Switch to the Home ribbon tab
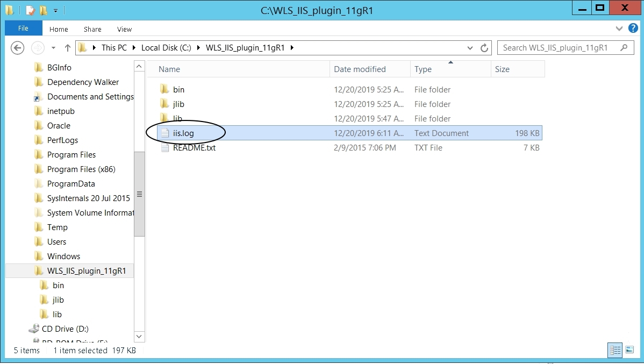 tap(59, 29)
